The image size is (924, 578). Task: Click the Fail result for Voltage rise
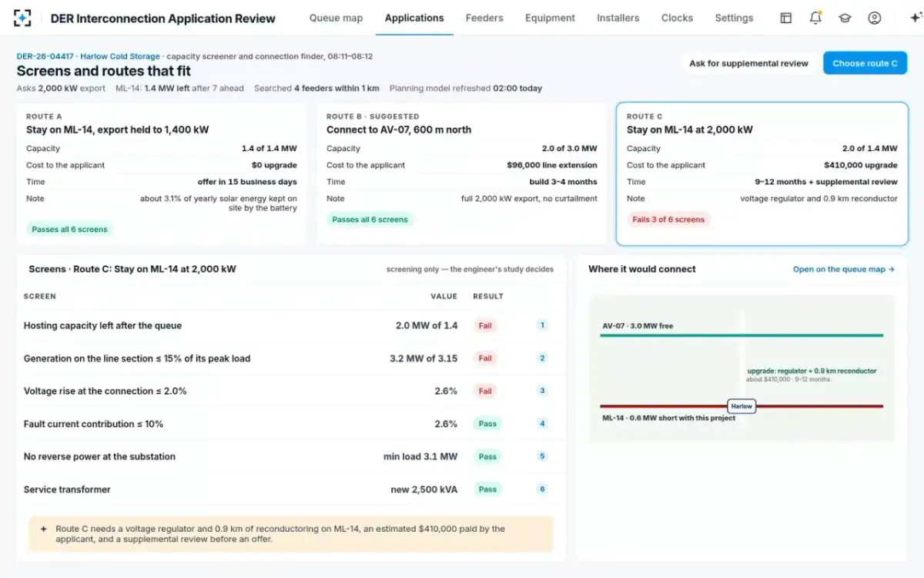[485, 391]
